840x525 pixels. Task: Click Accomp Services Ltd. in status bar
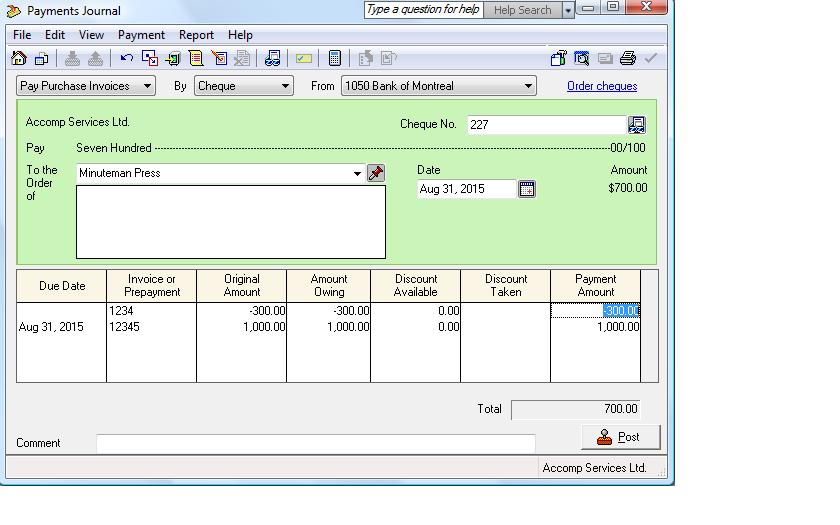pos(594,468)
